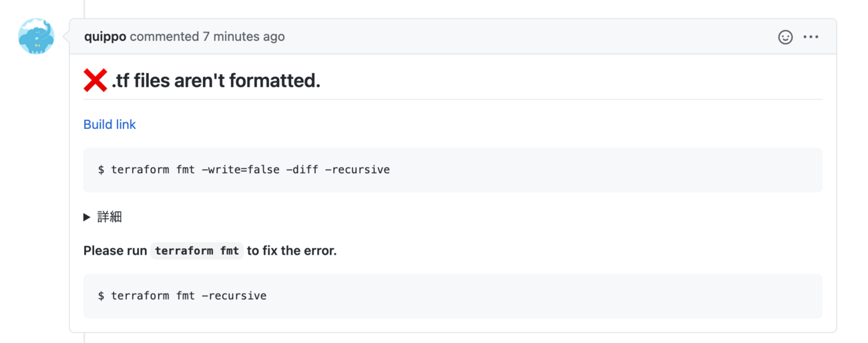Screen dimensions: 868x343
Task: Click the word "commented" in comment header
Action: tap(164, 37)
